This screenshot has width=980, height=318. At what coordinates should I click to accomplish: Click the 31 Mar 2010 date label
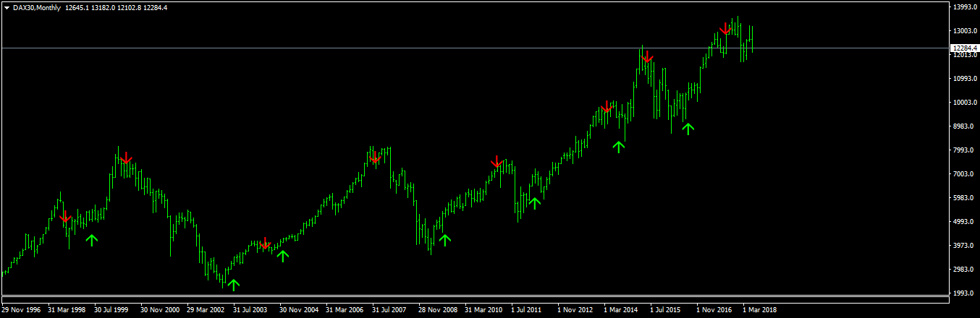click(483, 309)
